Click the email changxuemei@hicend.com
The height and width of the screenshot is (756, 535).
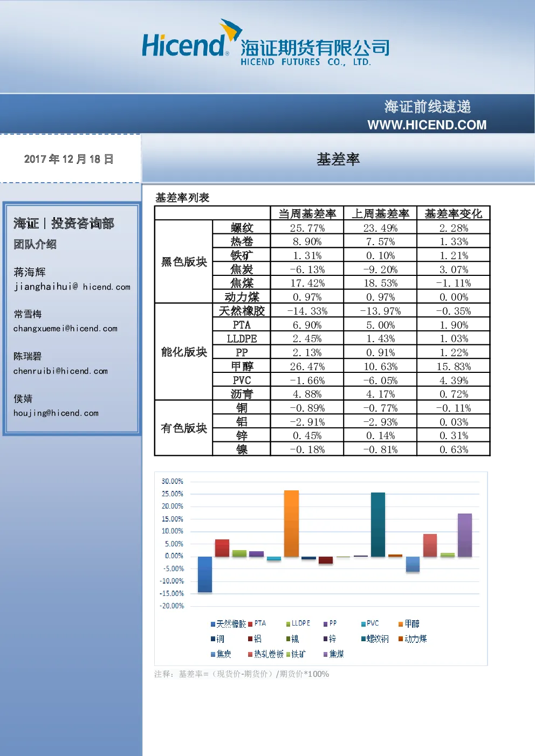click(x=65, y=328)
